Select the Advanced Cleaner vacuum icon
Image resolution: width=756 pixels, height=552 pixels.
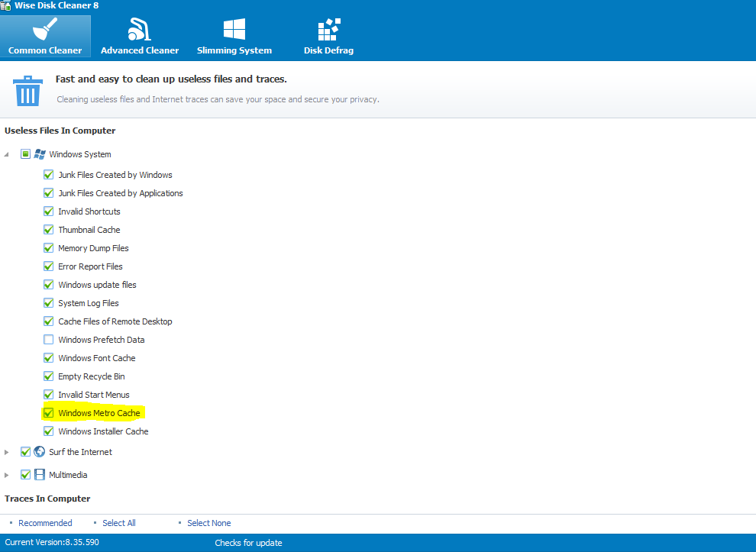(139, 29)
